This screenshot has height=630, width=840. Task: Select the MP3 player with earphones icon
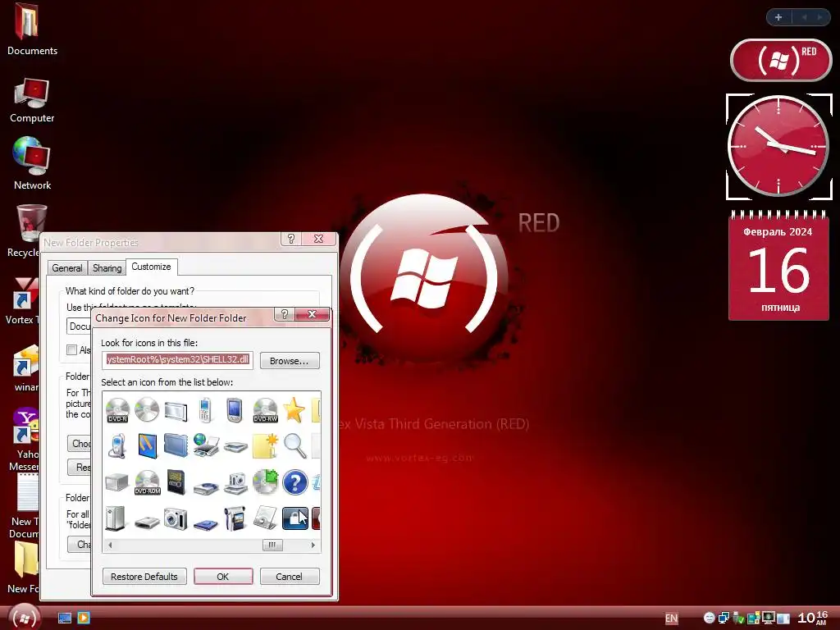[116, 446]
